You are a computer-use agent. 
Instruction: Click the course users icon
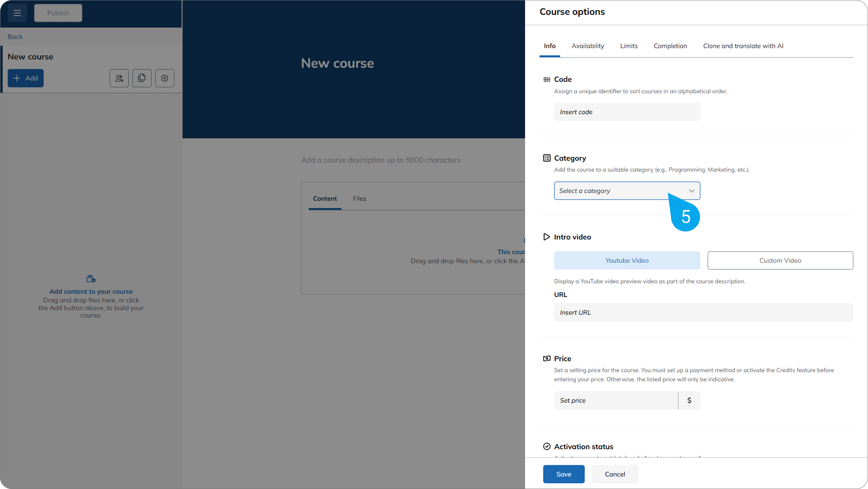coord(119,78)
